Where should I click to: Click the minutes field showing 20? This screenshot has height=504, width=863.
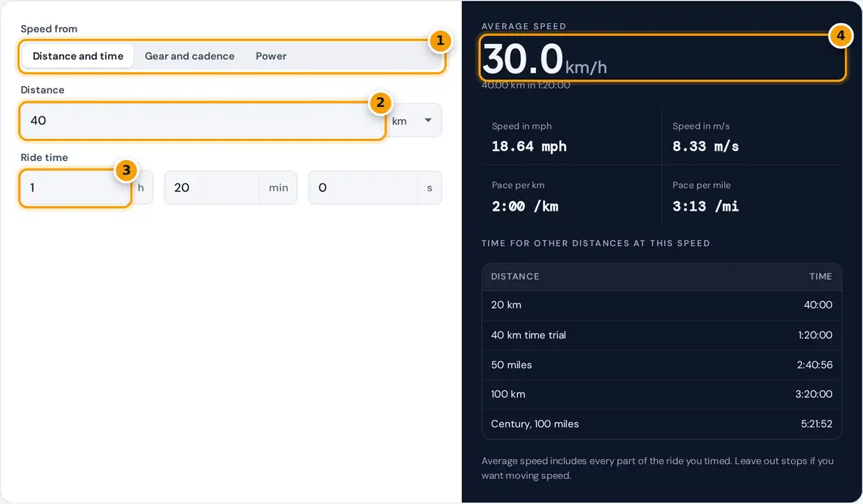(x=212, y=188)
